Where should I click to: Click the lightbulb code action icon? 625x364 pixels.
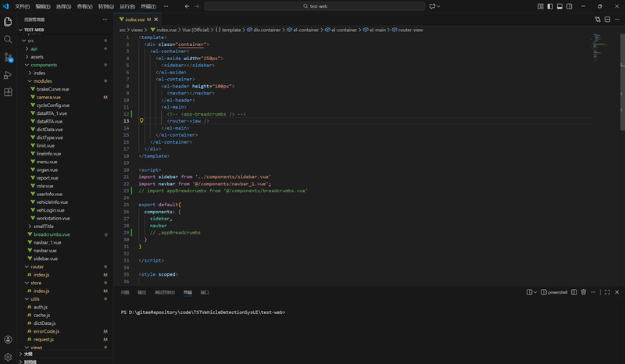[141, 121]
